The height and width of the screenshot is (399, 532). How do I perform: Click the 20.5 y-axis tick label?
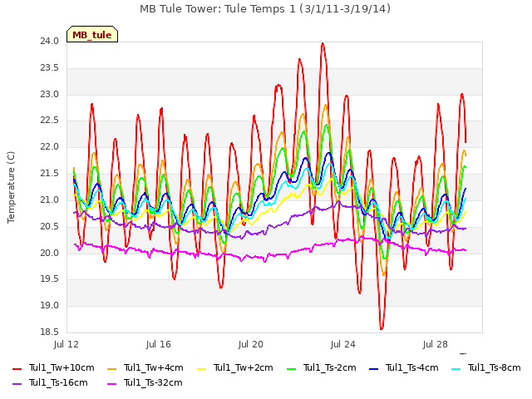pos(50,226)
